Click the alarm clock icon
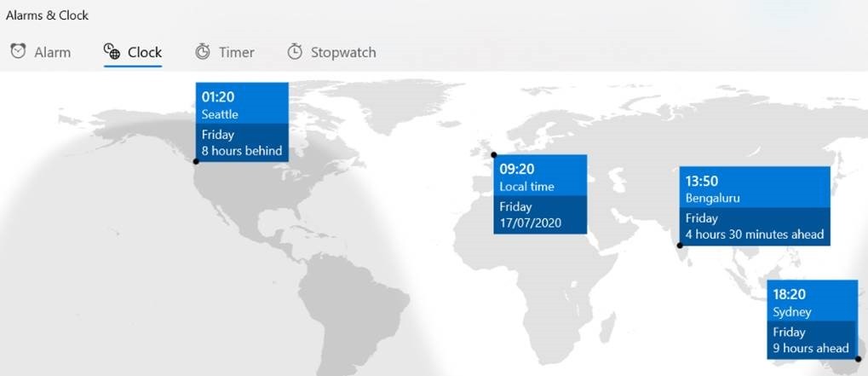 tap(18, 51)
